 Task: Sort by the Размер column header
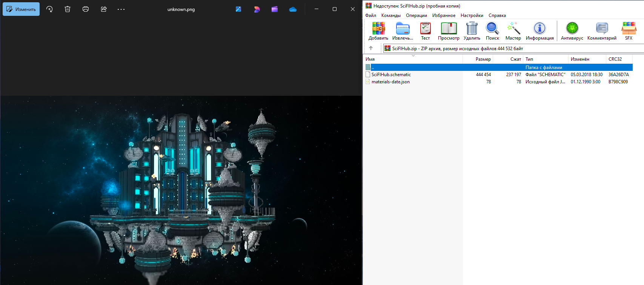[478, 59]
